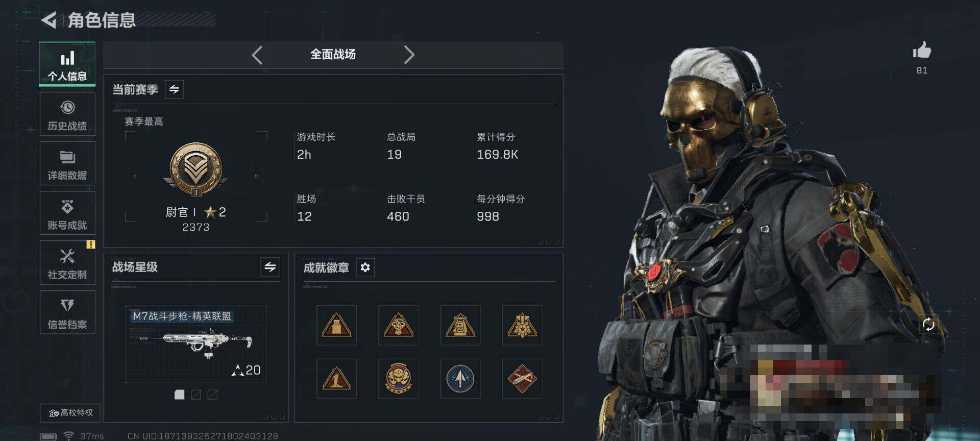Screen dimensions: 980x441
Task: Toggle the 战场星级 swap button
Action: pyautogui.click(x=270, y=267)
